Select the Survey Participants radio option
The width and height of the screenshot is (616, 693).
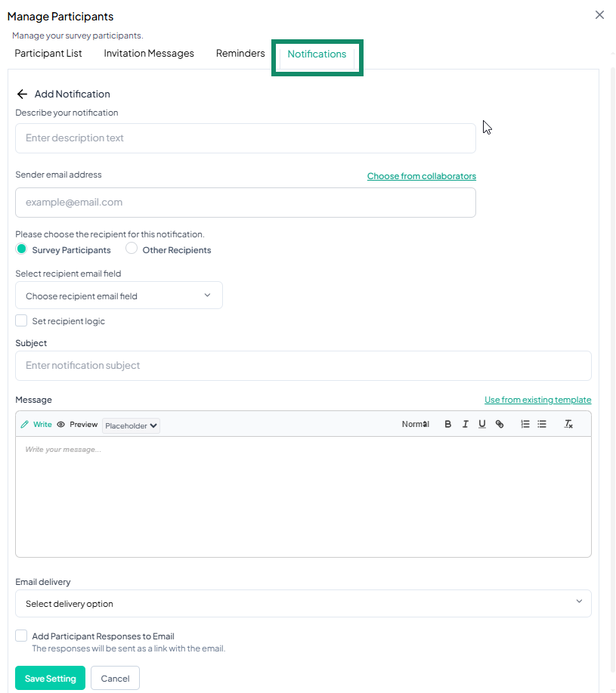point(22,249)
